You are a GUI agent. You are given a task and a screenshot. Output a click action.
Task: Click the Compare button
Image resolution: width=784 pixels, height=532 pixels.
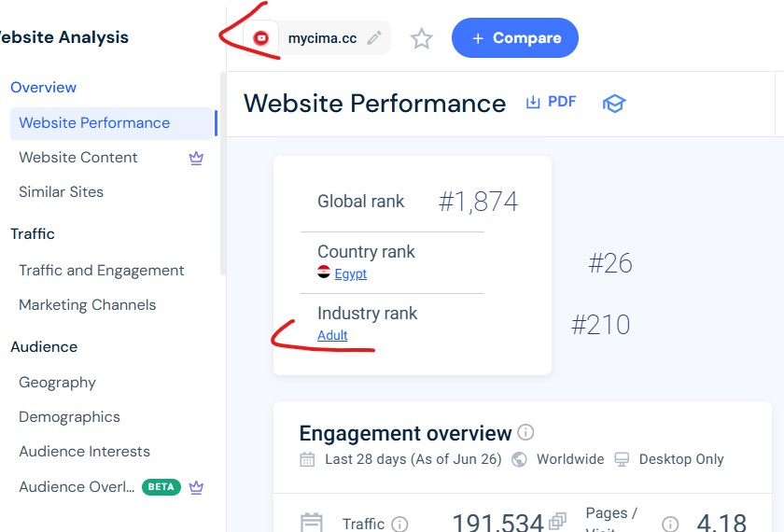(x=515, y=38)
